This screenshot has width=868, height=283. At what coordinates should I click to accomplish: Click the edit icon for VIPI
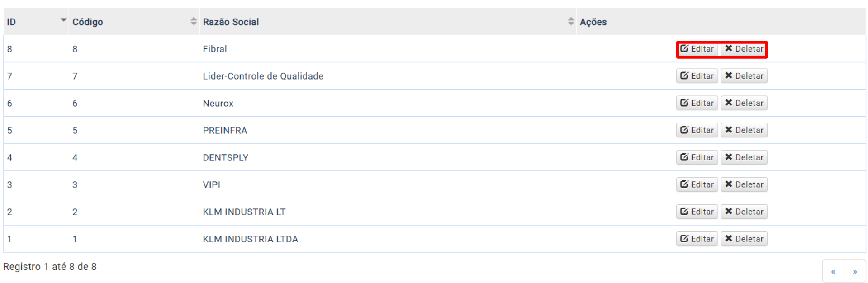684,184
